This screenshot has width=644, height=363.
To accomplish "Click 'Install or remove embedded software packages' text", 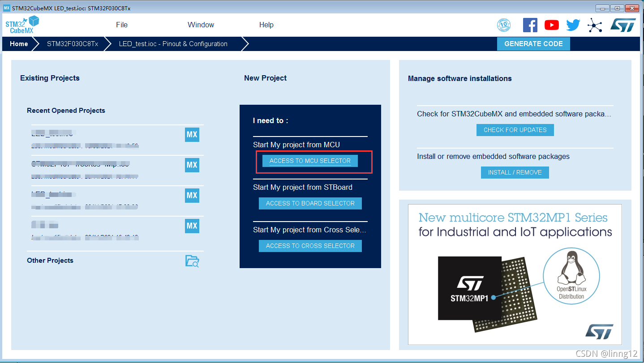I will [x=493, y=157].
